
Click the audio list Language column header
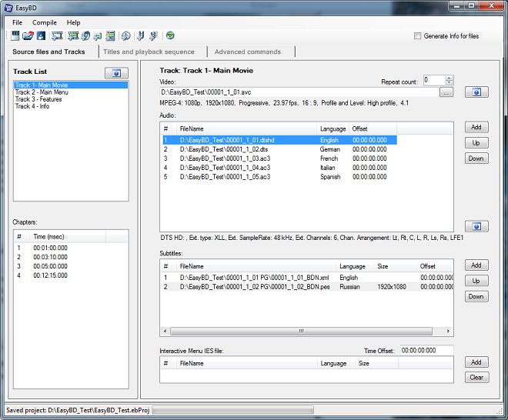click(x=333, y=129)
